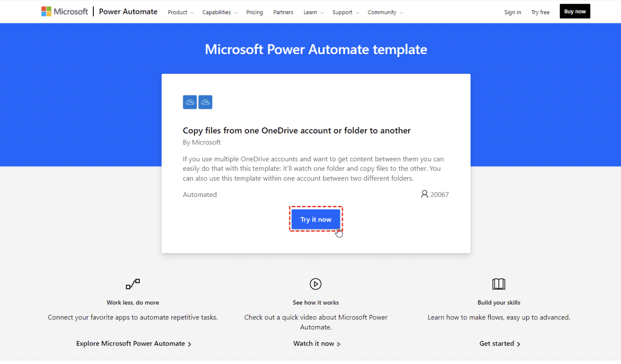Click the By Microsoft author text
This screenshot has height=364, width=621.
pos(202,142)
